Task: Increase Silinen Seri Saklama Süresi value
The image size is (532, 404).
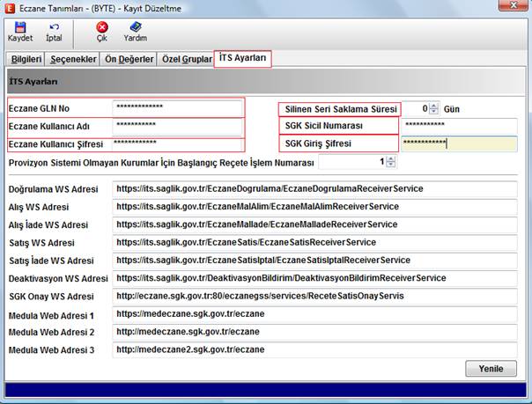Action: click(434, 106)
